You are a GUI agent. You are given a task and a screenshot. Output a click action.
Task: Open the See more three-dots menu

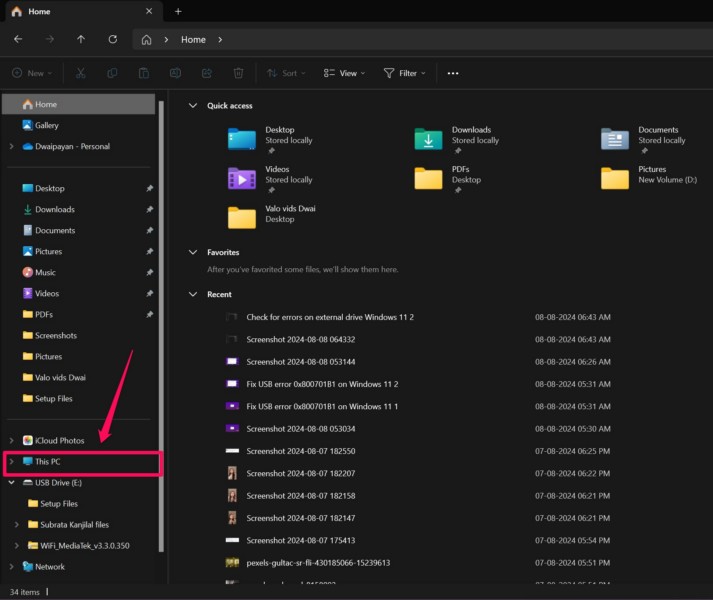click(453, 73)
